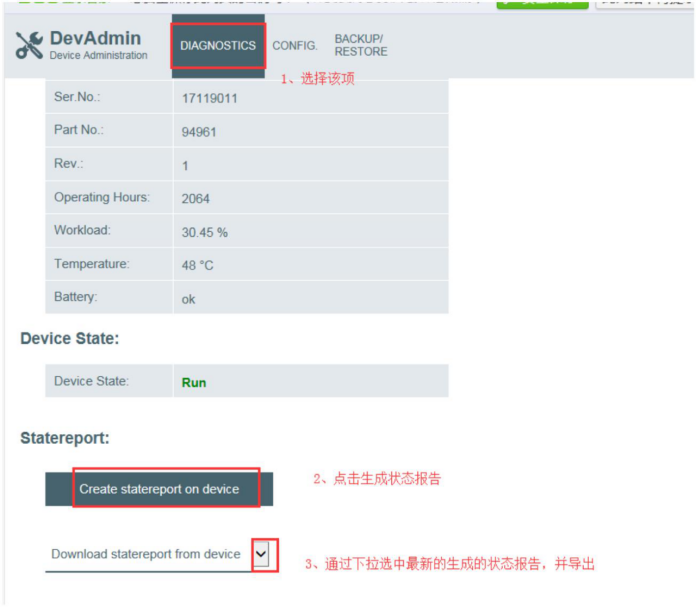Viewport: 696px width, 607px height.
Task: Click the Create statereport on device button
Action: [159, 489]
